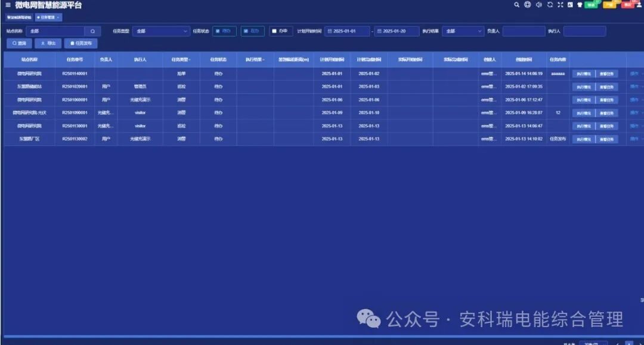Click the volume/speaker icon in the header

point(538,5)
